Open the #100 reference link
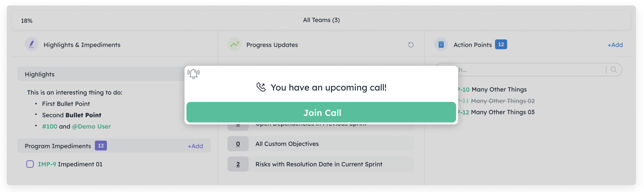 pyautogui.click(x=50, y=126)
